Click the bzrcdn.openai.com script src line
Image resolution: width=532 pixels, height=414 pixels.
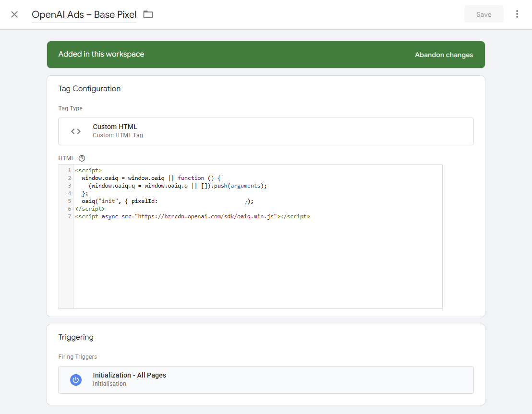pos(193,216)
